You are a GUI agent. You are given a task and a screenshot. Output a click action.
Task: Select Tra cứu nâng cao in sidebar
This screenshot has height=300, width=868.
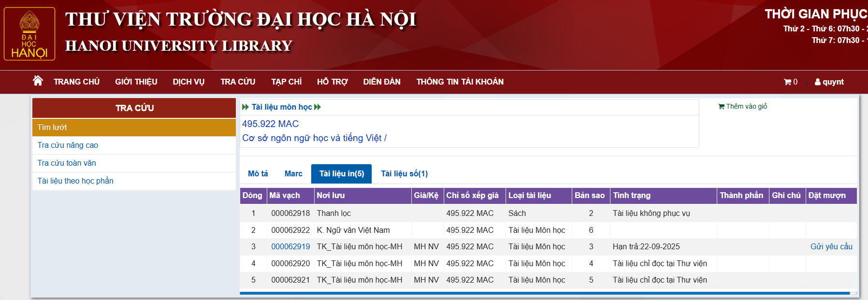click(68, 145)
